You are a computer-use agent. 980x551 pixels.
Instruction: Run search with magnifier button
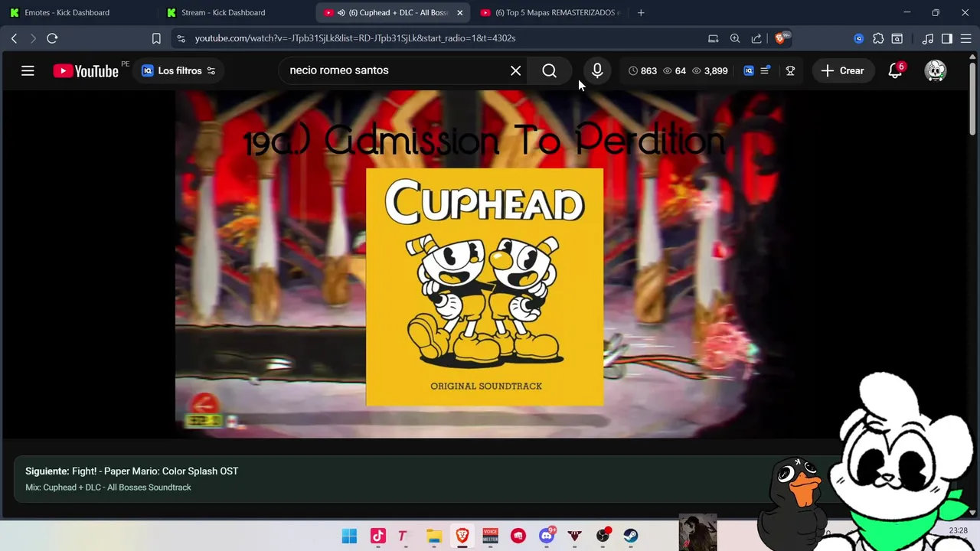[550, 70]
